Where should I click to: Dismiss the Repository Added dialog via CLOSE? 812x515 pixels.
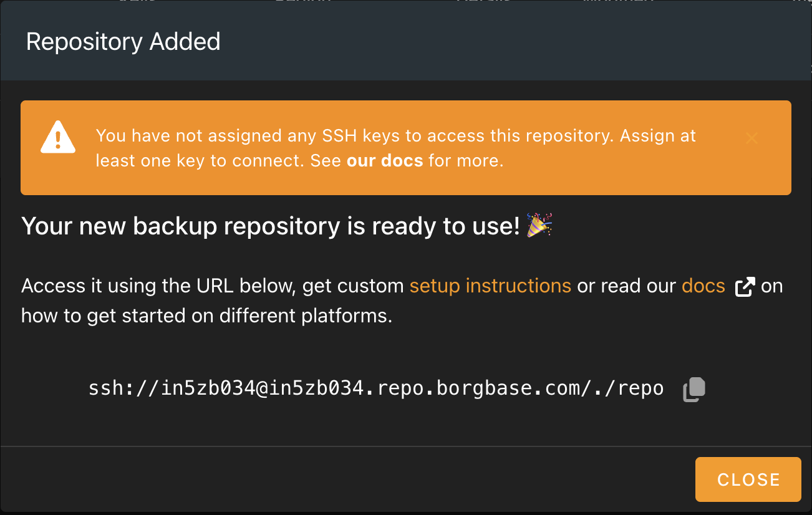click(x=748, y=479)
